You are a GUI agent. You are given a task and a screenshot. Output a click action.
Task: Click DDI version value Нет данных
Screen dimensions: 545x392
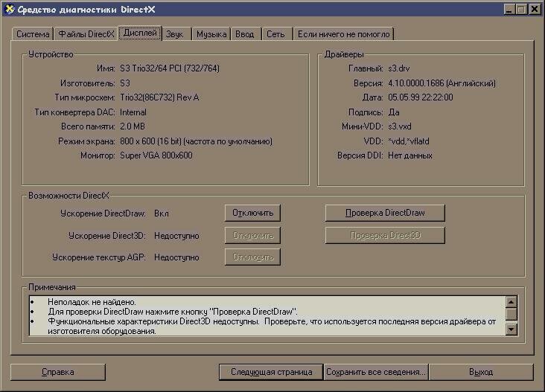click(410, 155)
